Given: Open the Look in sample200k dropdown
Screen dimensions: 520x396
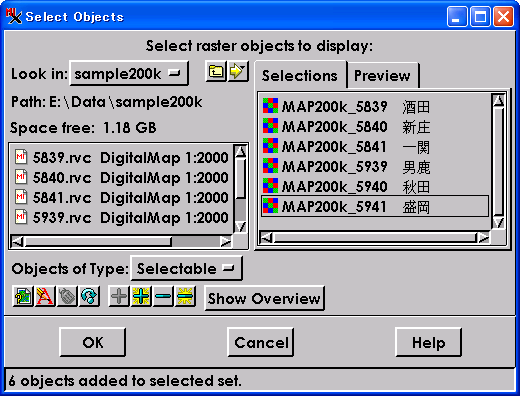Looking at the screenshot, I should 129,73.
